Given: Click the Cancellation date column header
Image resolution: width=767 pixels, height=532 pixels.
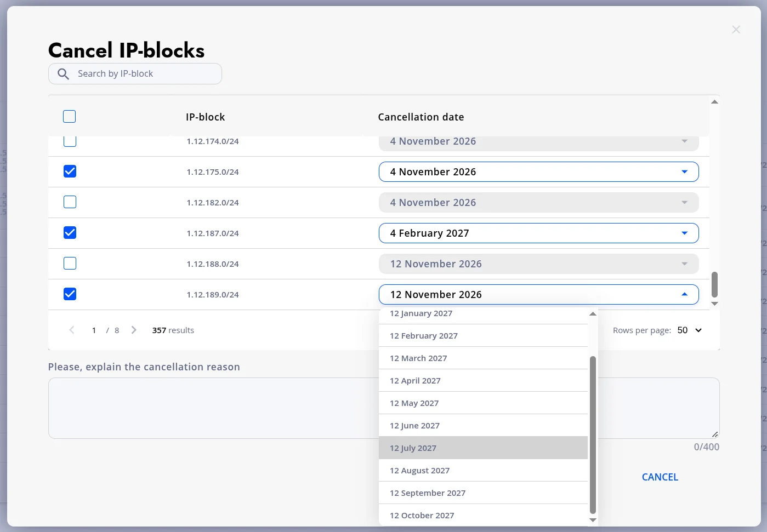Looking at the screenshot, I should point(421,117).
